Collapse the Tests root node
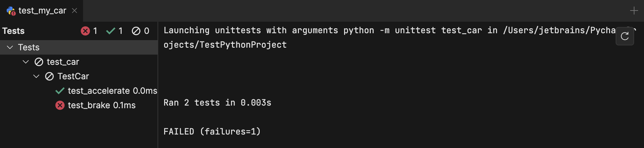 click(10, 47)
